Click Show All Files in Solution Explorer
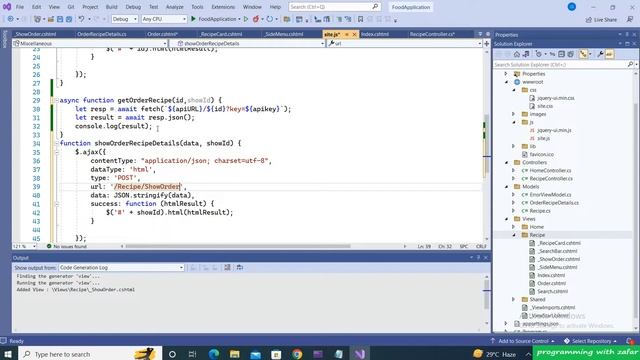Image resolution: width=640 pixels, height=360 pixels. (571, 54)
